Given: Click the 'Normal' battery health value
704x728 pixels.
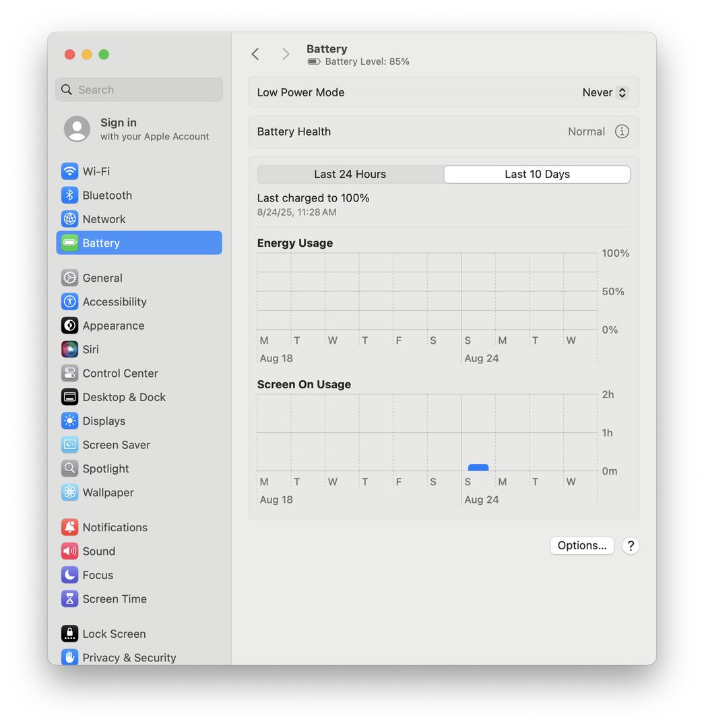Looking at the screenshot, I should 587,131.
